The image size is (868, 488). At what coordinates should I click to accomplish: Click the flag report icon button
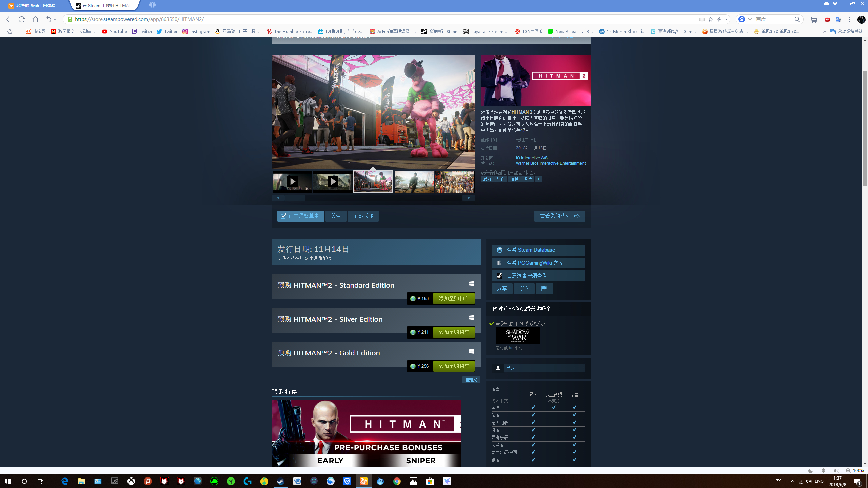(544, 288)
